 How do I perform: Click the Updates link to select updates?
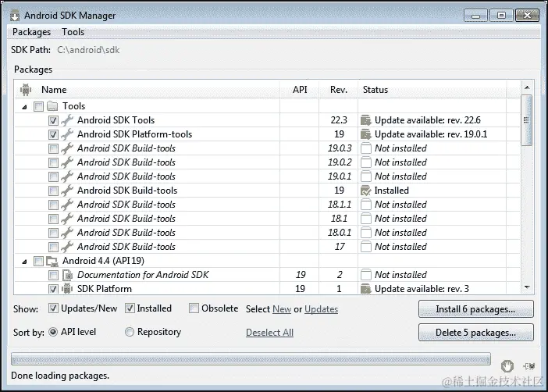click(x=321, y=309)
